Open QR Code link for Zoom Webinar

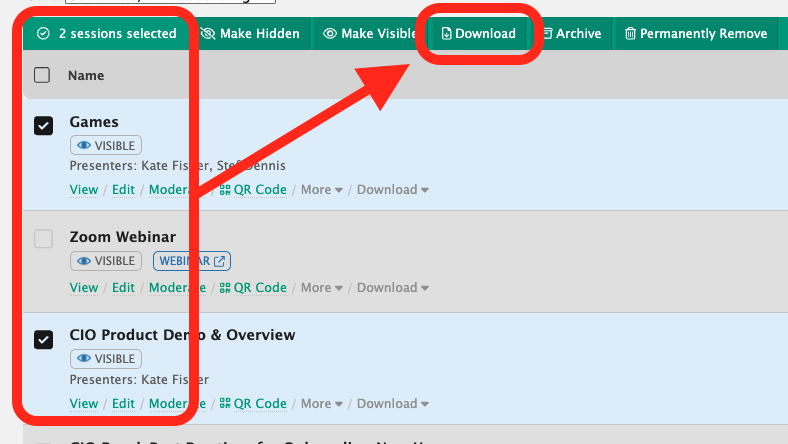coord(253,288)
